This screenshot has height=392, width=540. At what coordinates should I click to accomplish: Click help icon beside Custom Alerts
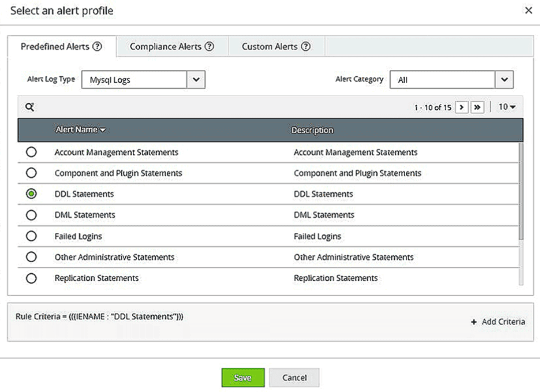pyautogui.click(x=305, y=46)
